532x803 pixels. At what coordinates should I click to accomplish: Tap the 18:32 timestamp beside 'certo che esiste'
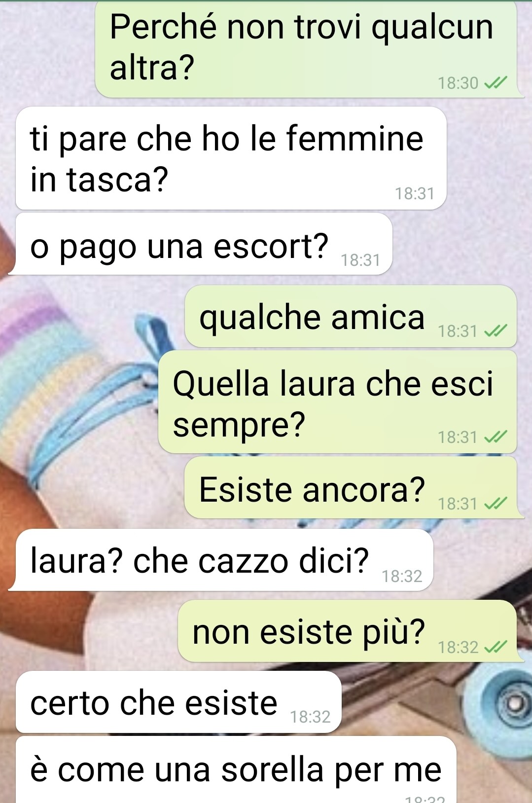pyautogui.click(x=310, y=717)
